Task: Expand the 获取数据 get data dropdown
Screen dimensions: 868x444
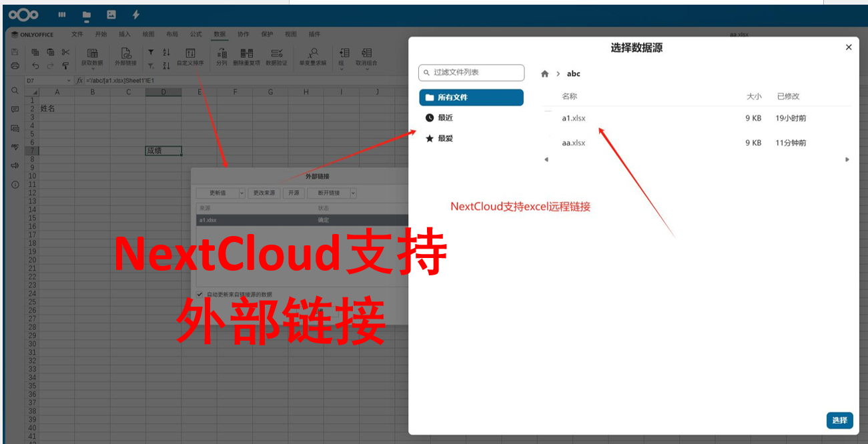Action: [92, 69]
